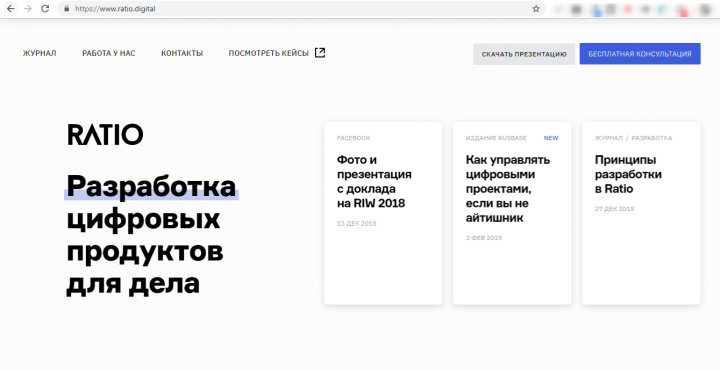Go back with the browser back arrow
Screen dimensions: 720x370
coord(11,9)
